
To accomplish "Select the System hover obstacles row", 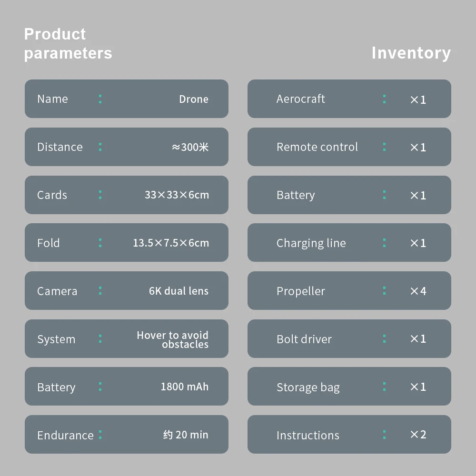I will coord(126,339).
